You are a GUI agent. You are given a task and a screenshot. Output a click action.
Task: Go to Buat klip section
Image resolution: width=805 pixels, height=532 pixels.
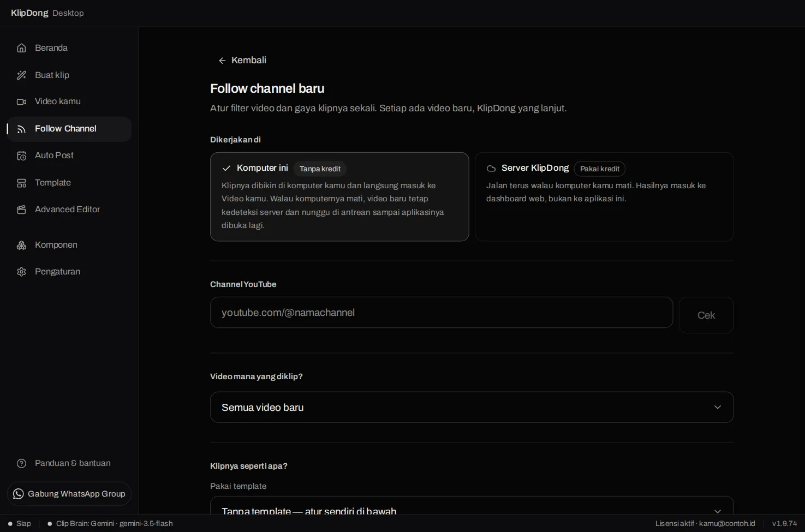[x=69, y=75]
